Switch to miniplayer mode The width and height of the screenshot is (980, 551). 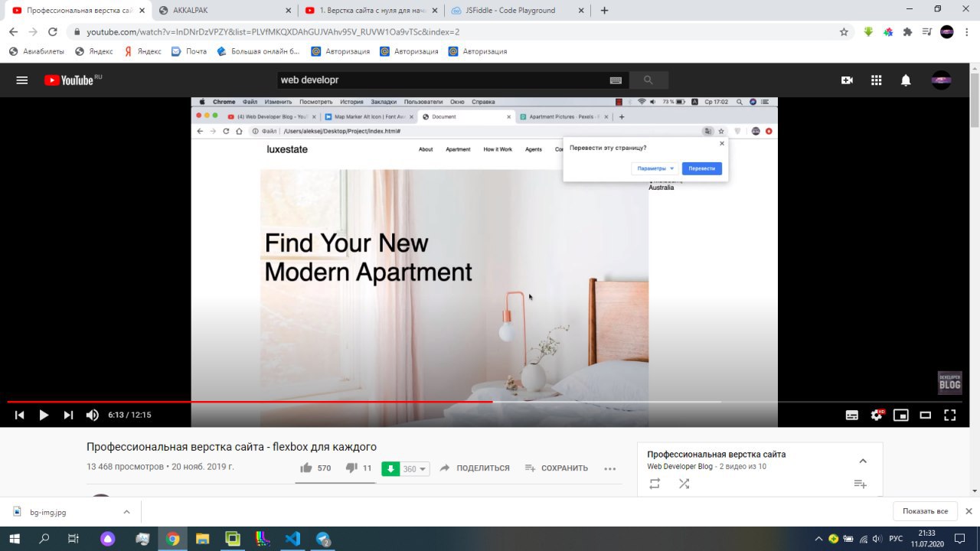[x=901, y=415]
